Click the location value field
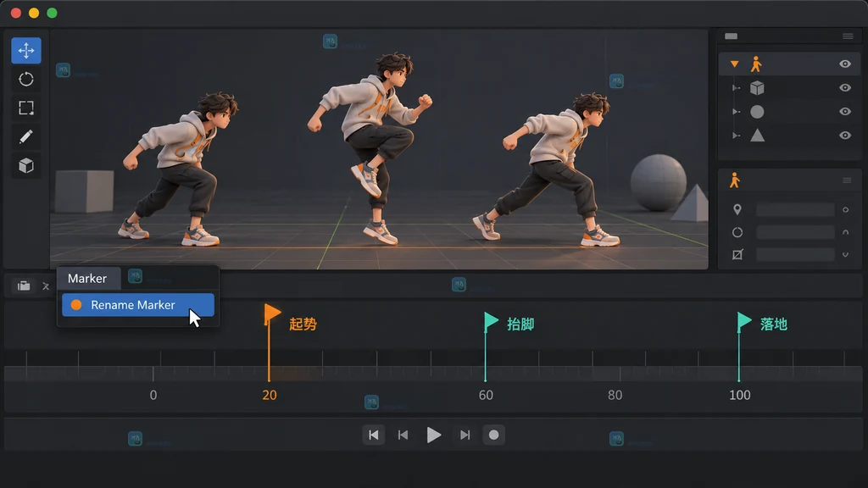 [x=795, y=210]
